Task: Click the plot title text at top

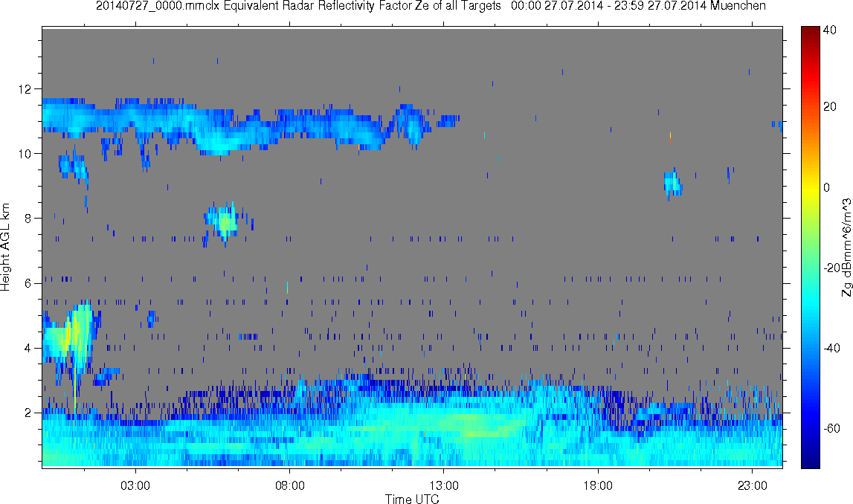Action: [x=431, y=6]
